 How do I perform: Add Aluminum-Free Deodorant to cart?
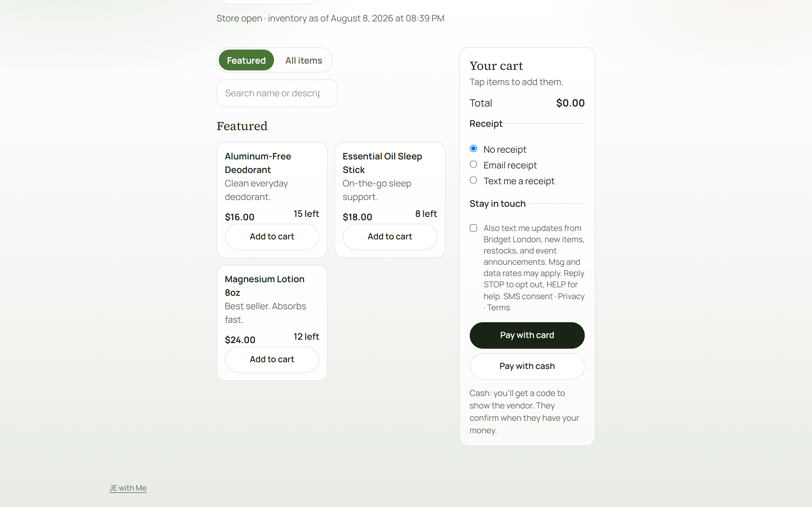(x=272, y=236)
